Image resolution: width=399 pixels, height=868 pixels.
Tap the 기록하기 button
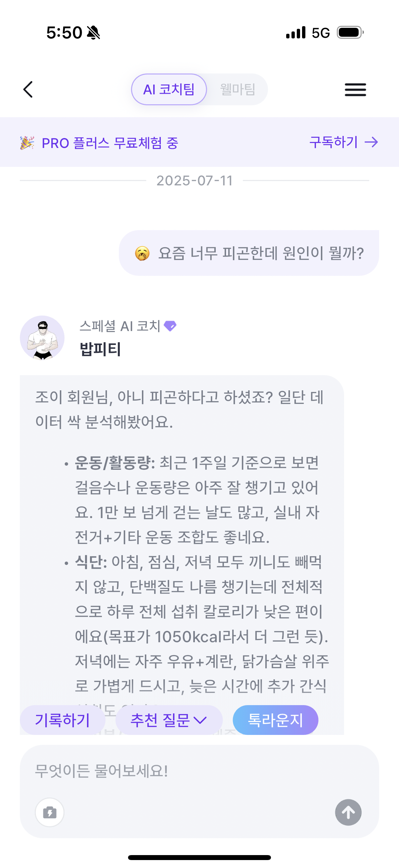coord(63,720)
